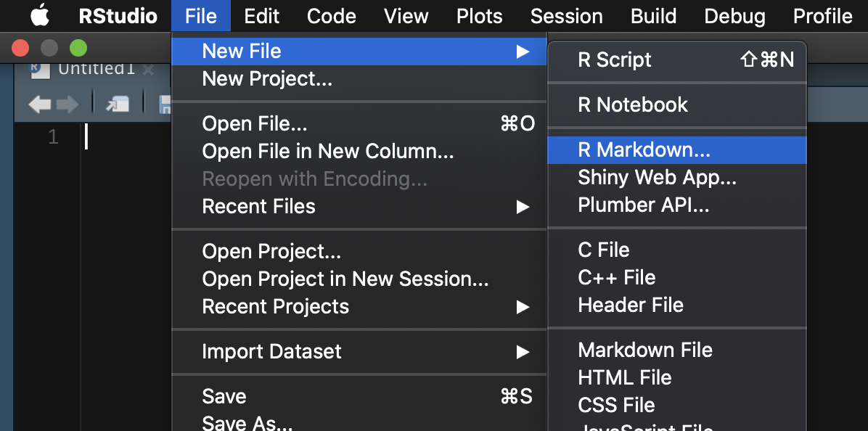Screen dimensions: 868x431
Task: Choose New Project from File menu
Action: click(x=267, y=79)
